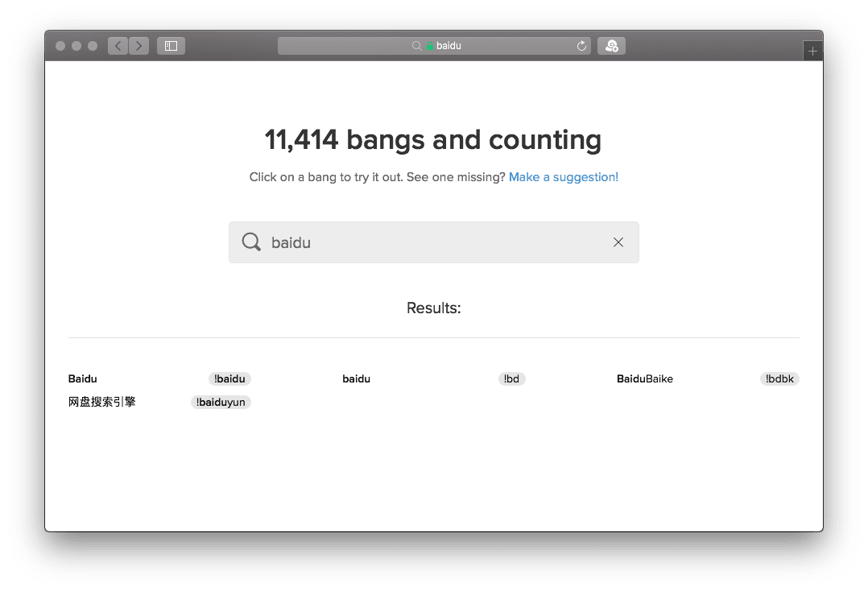Click the !bdbk bang tag
The image size is (868, 591).
(x=779, y=379)
